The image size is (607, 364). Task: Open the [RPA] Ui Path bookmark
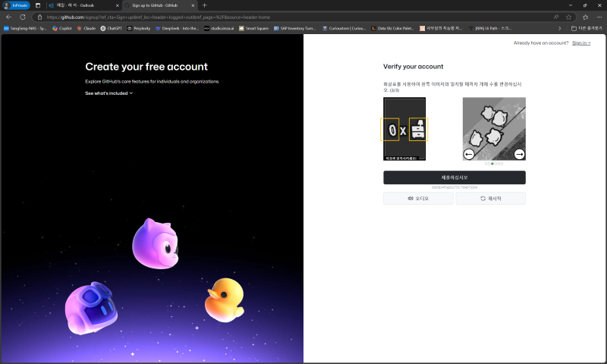point(489,28)
